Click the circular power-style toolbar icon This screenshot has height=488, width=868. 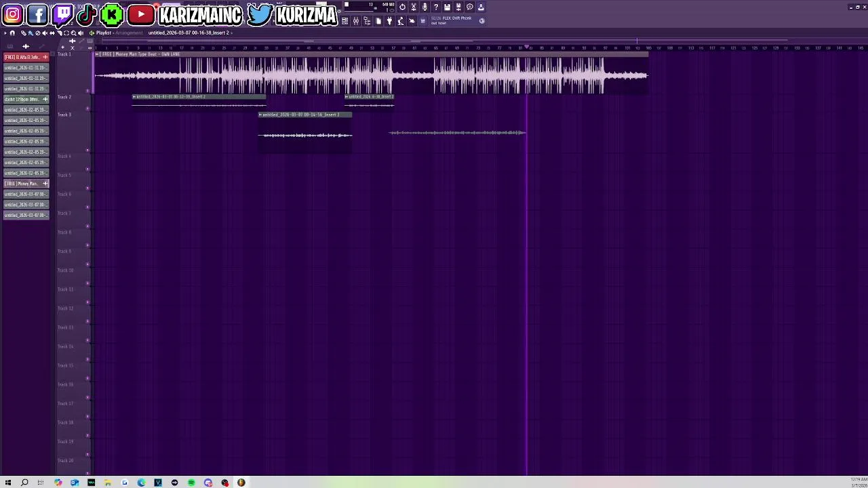click(403, 7)
